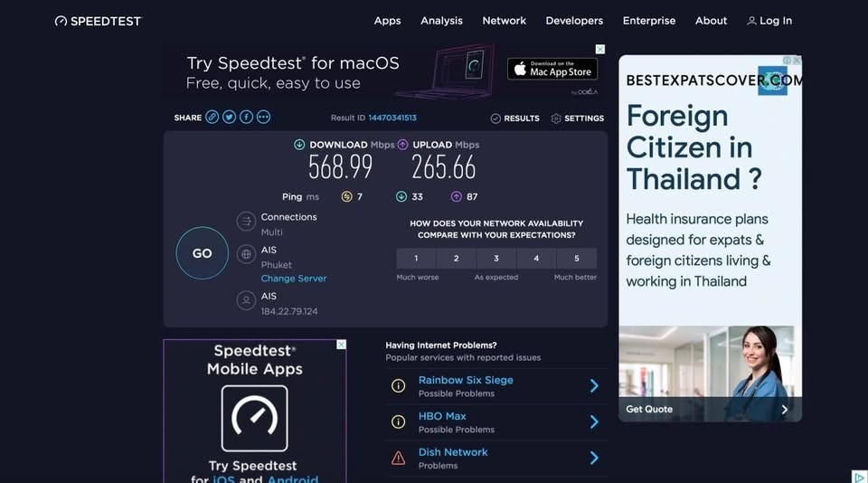Screen dimensions: 868x483
Task: Open the HBO Max link
Action: [442, 417]
